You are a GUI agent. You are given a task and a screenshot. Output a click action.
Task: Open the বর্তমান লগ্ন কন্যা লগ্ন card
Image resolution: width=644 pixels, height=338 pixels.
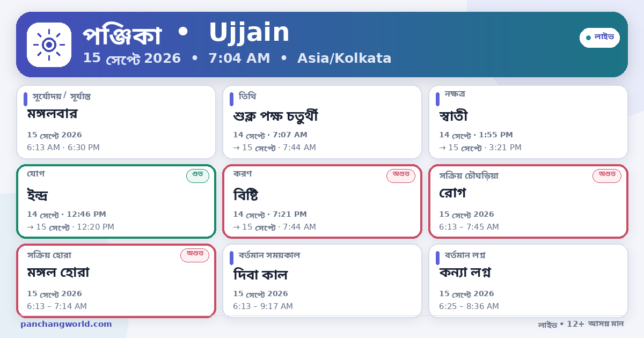(528, 281)
